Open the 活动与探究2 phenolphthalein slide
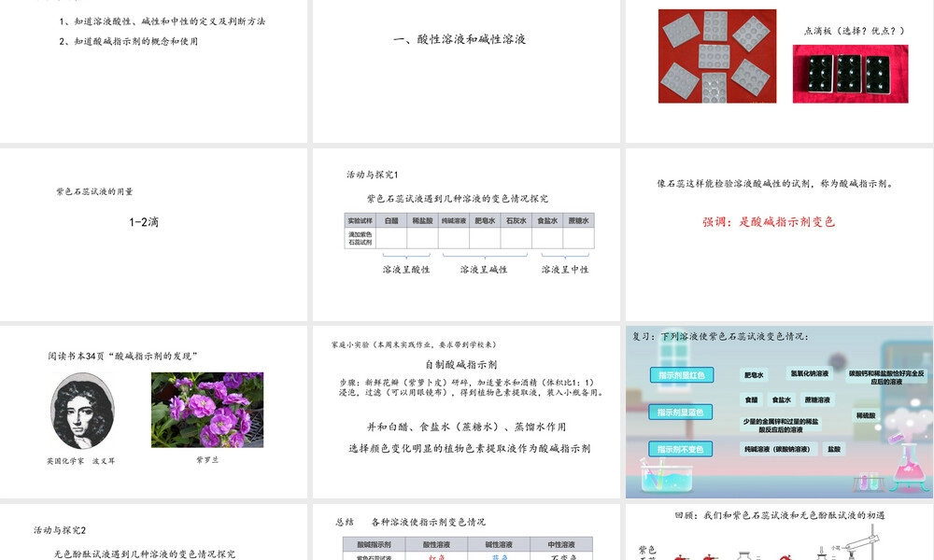 (x=154, y=532)
